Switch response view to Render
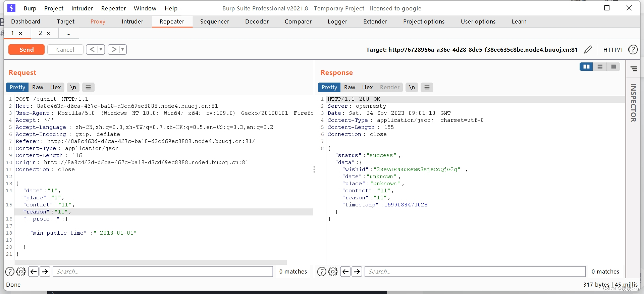 (389, 87)
